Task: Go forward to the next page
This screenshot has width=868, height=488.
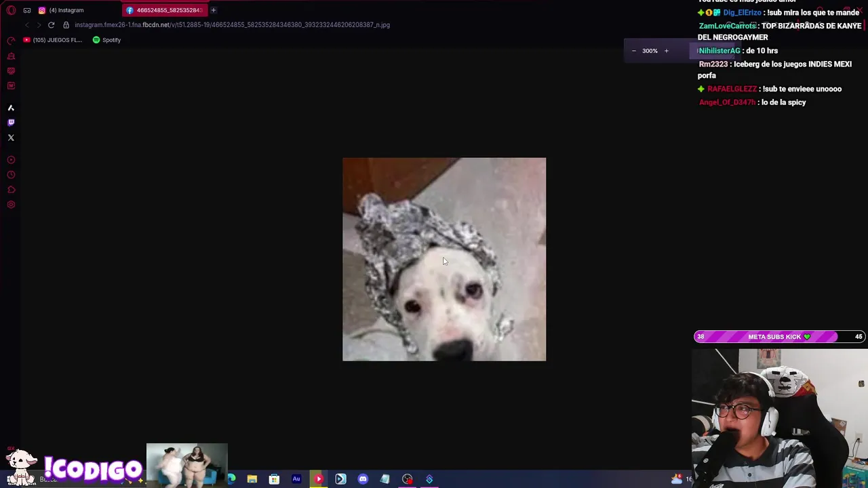Action: click(x=39, y=25)
